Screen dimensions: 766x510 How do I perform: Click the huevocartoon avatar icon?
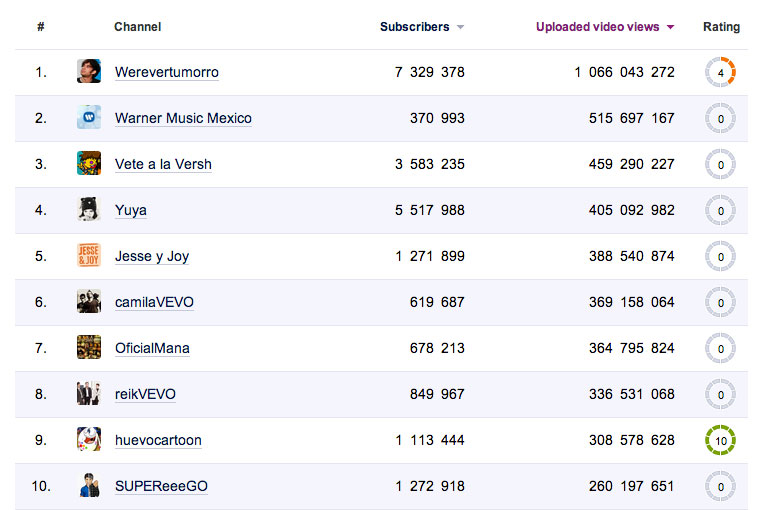coord(89,439)
